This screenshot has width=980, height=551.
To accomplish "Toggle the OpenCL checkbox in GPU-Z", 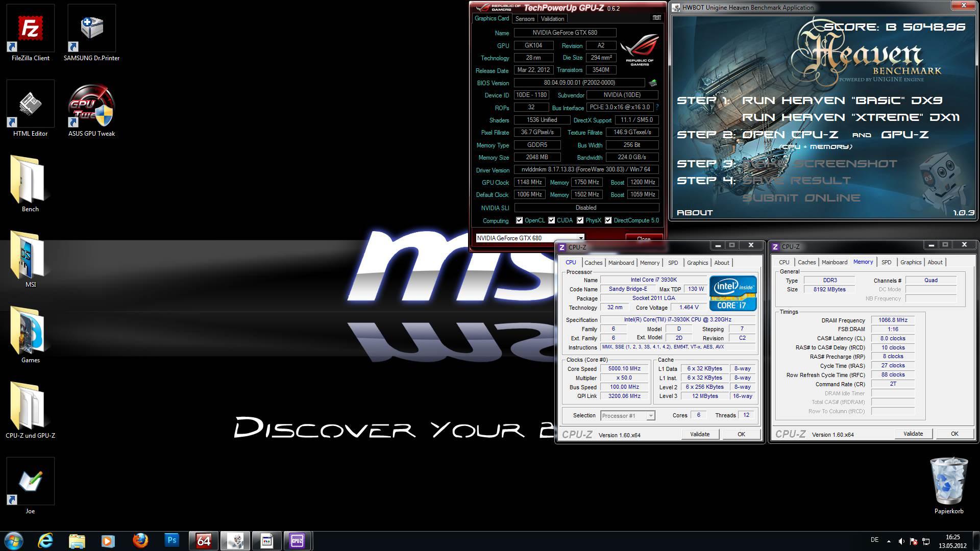I will [519, 220].
